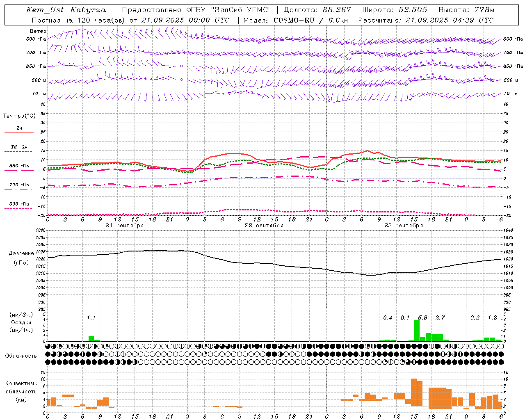Click the 1.3 precipitation total
This screenshot has height=420, width=525.
(x=492, y=317)
